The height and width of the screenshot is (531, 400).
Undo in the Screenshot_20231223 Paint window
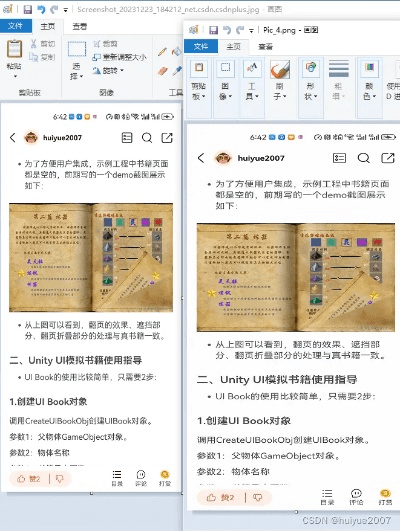pyautogui.click(x=41, y=9)
